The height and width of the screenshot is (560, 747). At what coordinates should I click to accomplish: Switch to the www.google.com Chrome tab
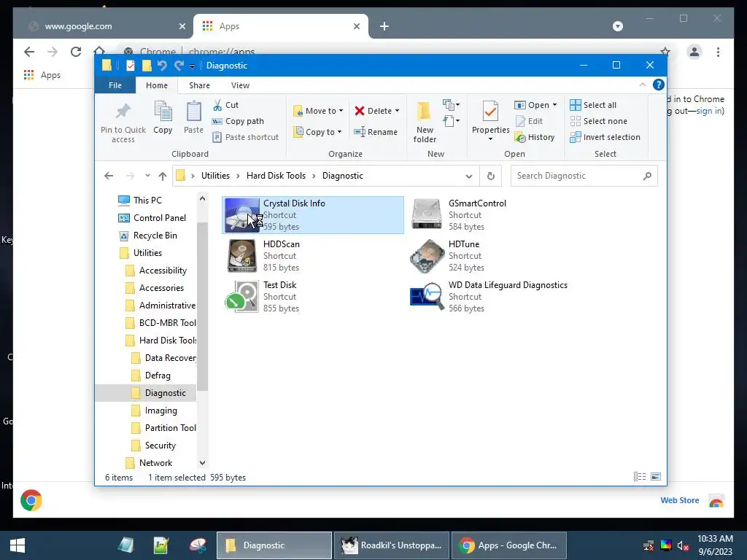(104, 26)
